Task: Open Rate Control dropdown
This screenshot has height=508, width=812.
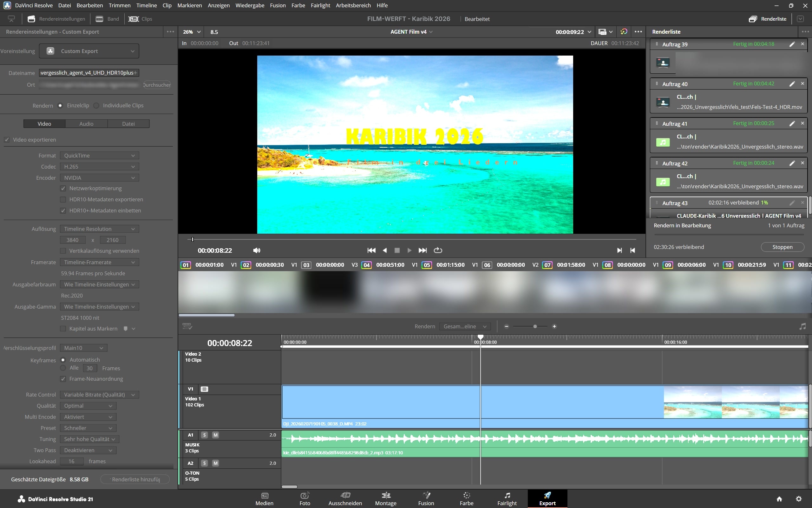Action: point(99,395)
